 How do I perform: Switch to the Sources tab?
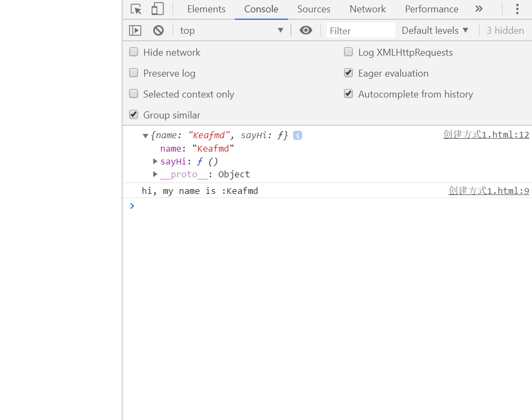313,9
